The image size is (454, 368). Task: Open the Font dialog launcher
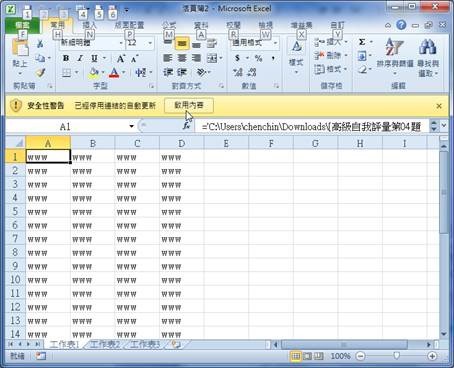pos(151,86)
